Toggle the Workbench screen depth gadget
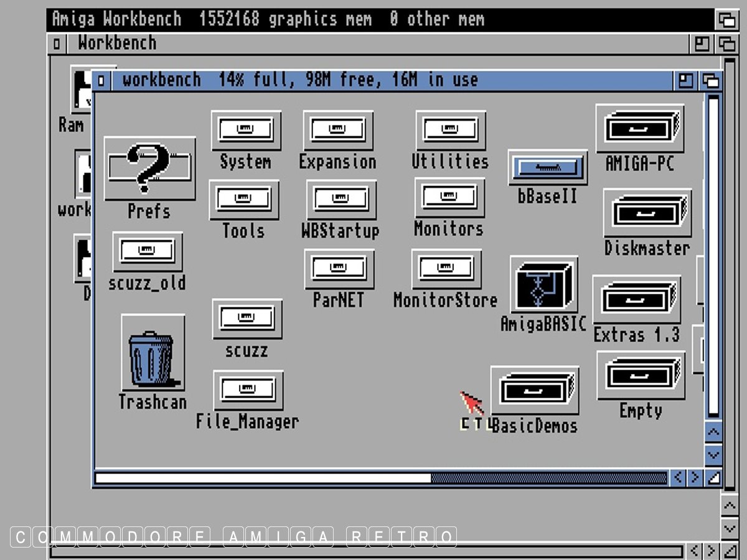 point(726,19)
